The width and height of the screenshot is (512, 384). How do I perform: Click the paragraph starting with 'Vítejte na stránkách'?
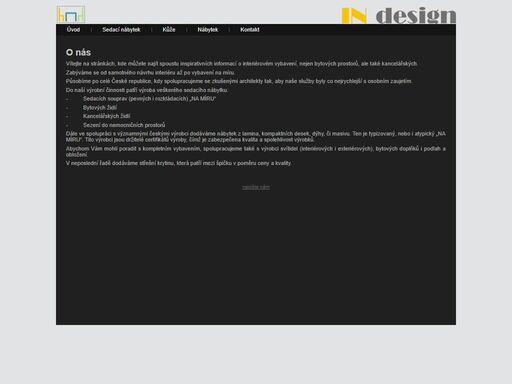pos(242,64)
